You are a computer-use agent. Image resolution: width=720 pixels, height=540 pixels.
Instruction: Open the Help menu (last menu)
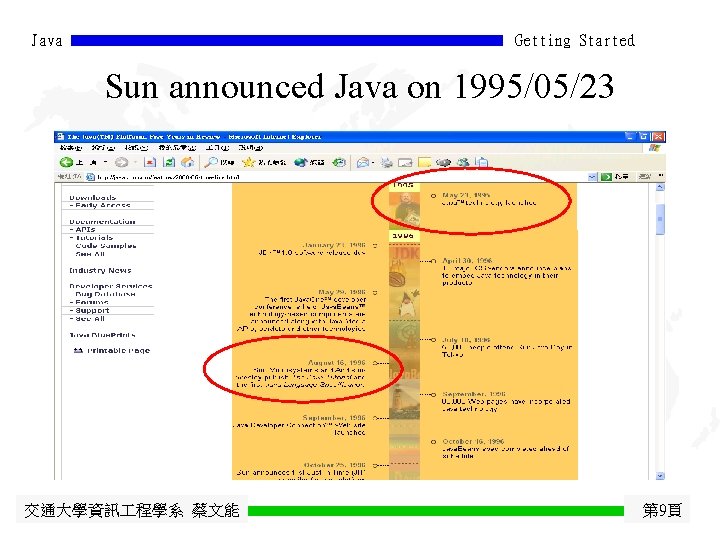(x=251, y=148)
